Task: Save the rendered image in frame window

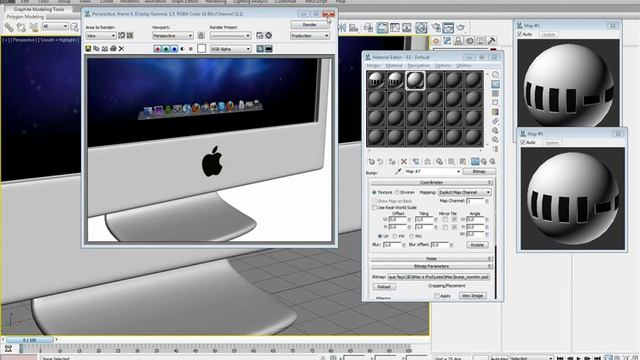Action: pyautogui.click(x=88, y=49)
